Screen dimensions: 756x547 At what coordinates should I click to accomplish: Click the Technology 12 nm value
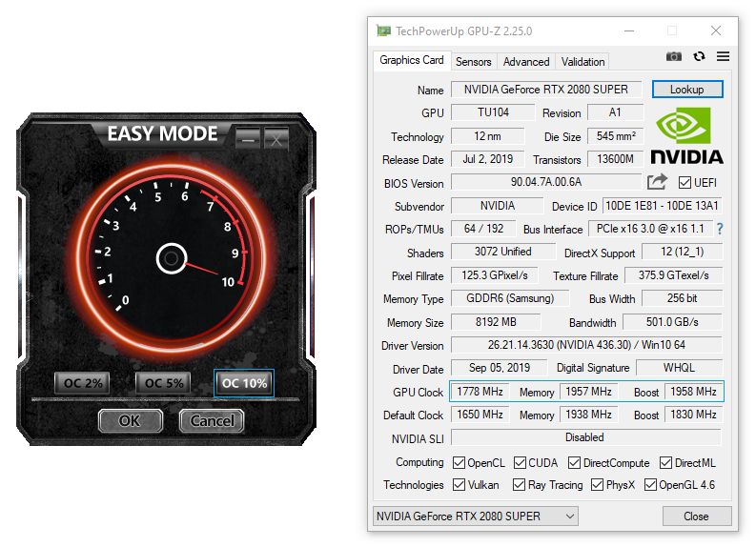point(487,136)
